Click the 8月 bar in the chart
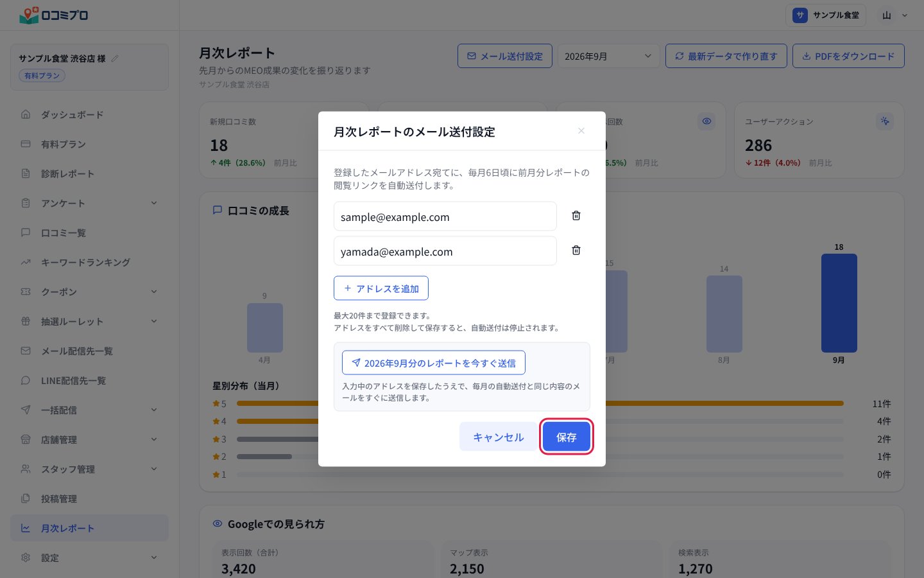This screenshot has width=924, height=578. point(724,314)
